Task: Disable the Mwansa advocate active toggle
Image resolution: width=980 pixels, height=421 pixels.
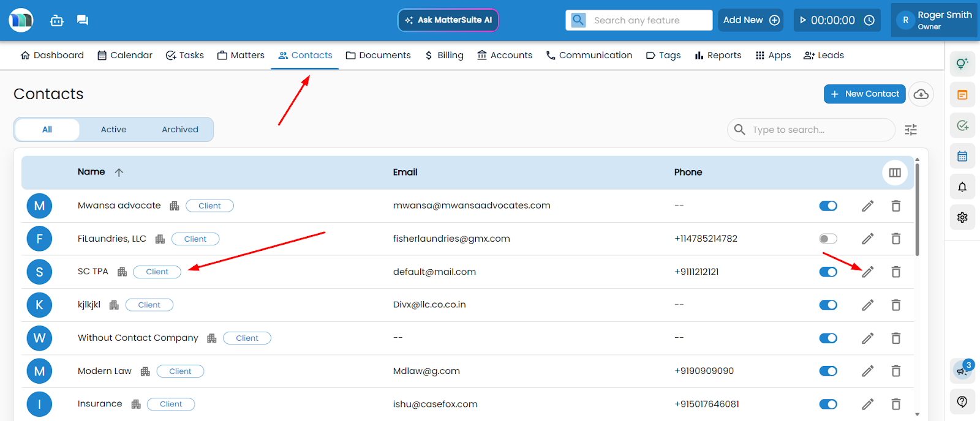Action: pos(828,206)
